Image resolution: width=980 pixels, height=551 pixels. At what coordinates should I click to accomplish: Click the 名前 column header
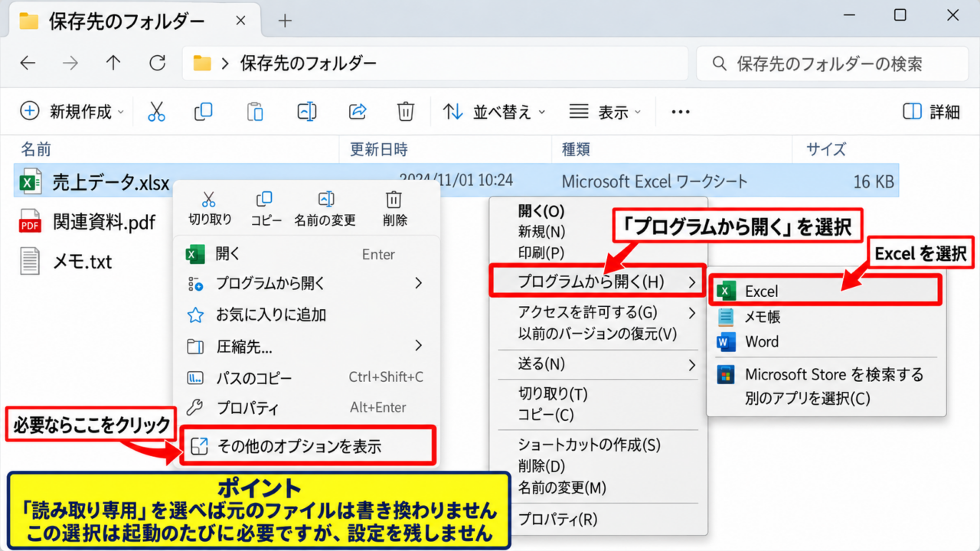(x=36, y=149)
